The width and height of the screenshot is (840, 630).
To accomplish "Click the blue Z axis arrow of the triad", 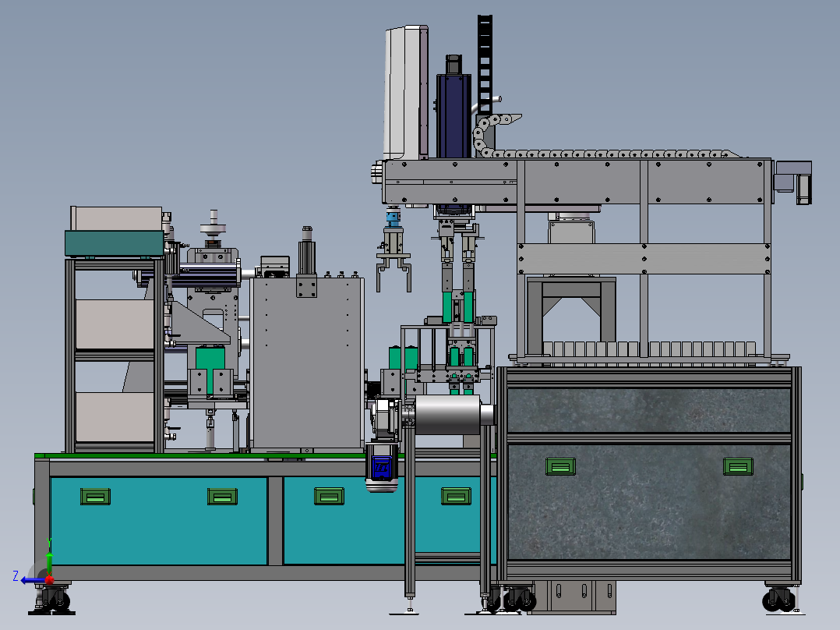I will coord(32,580).
